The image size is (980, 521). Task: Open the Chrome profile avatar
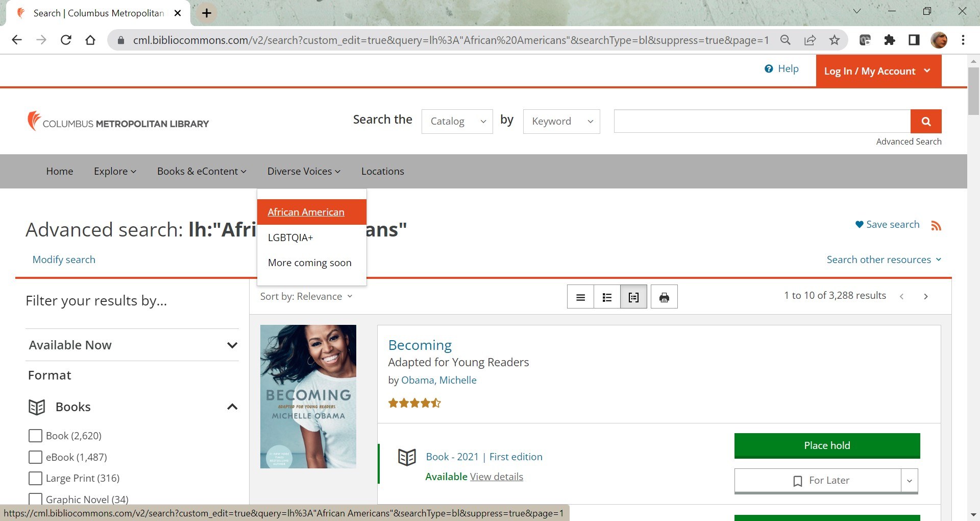coord(939,40)
